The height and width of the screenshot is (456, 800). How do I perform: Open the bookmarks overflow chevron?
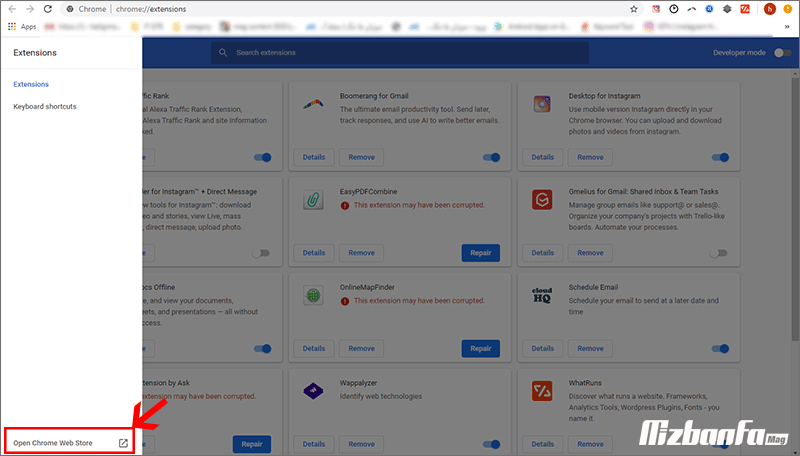[787, 27]
